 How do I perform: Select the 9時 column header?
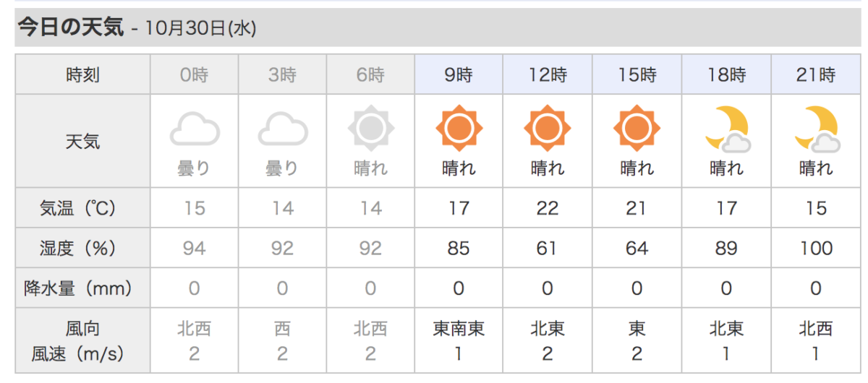pos(459,74)
